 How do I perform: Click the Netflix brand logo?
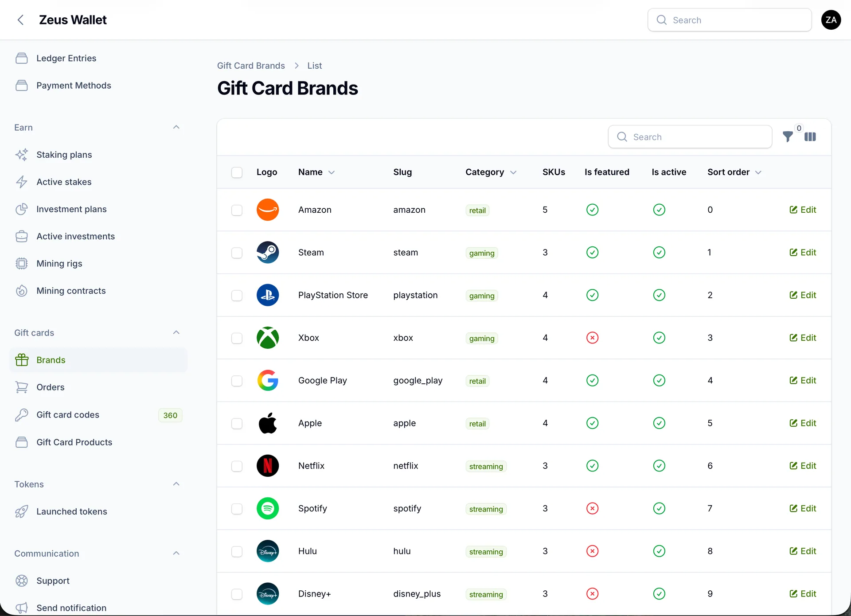(x=268, y=466)
